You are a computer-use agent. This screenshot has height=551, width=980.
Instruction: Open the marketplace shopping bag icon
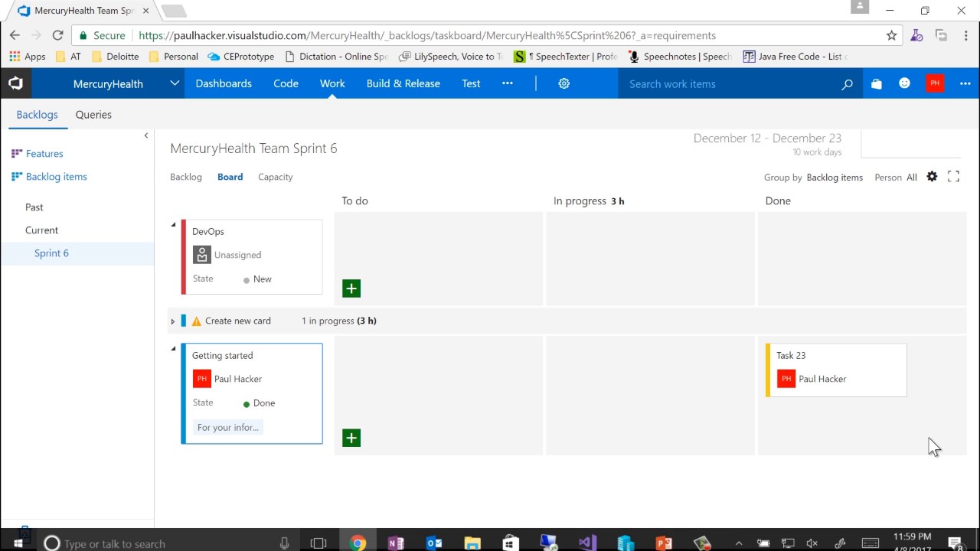876,84
